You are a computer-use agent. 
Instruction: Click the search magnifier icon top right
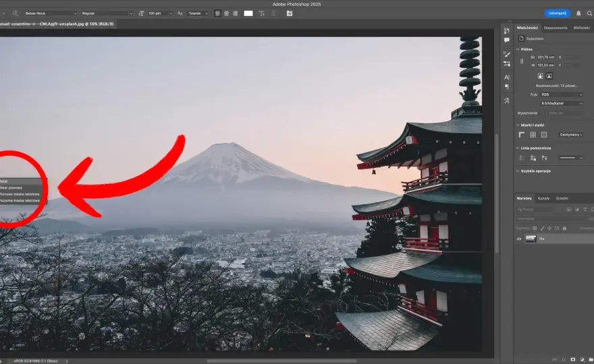click(589, 13)
